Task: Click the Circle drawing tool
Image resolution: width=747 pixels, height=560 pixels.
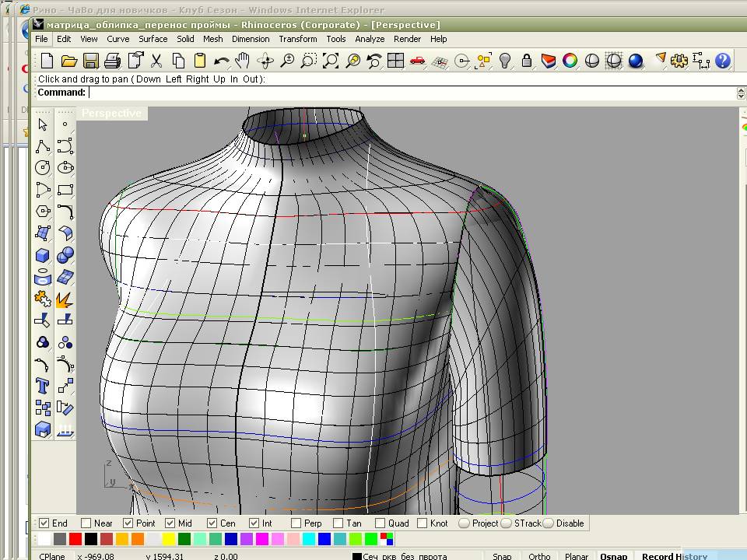Action: (43, 168)
